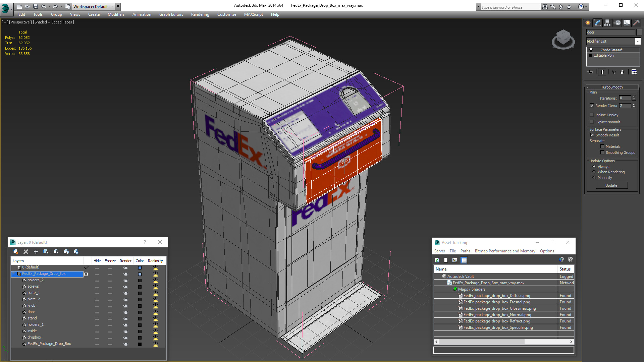Collapse FedEx_Package_Drop_Box layer tree
The width and height of the screenshot is (644, 362).
[x=14, y=274]
